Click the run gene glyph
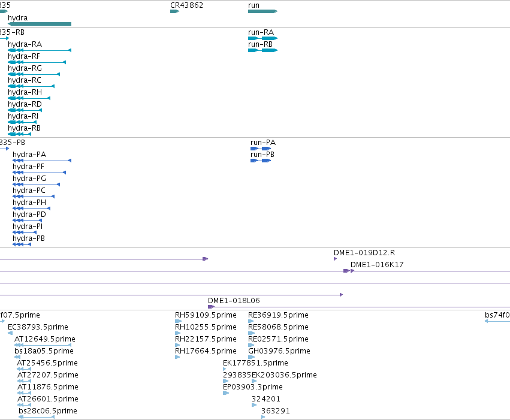510x420 pixels. (262, 11)
